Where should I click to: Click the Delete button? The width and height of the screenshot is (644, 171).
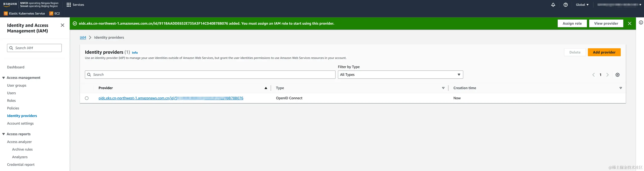[575, 52]
